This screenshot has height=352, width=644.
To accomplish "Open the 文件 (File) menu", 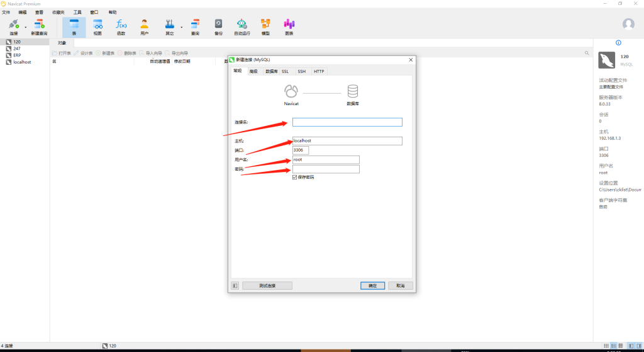I will point(6,13).
